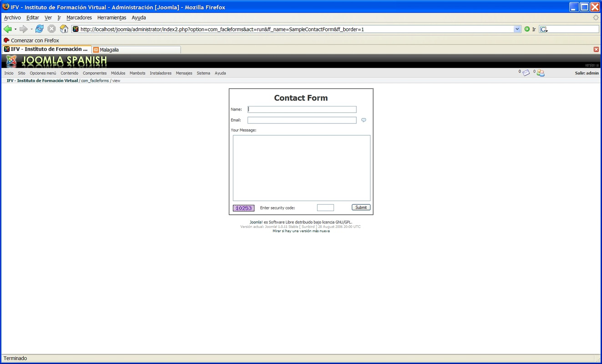The width and height of the screenshot is (602, 364).
Task: Click into the security code input box
Action: click(325, 208)
